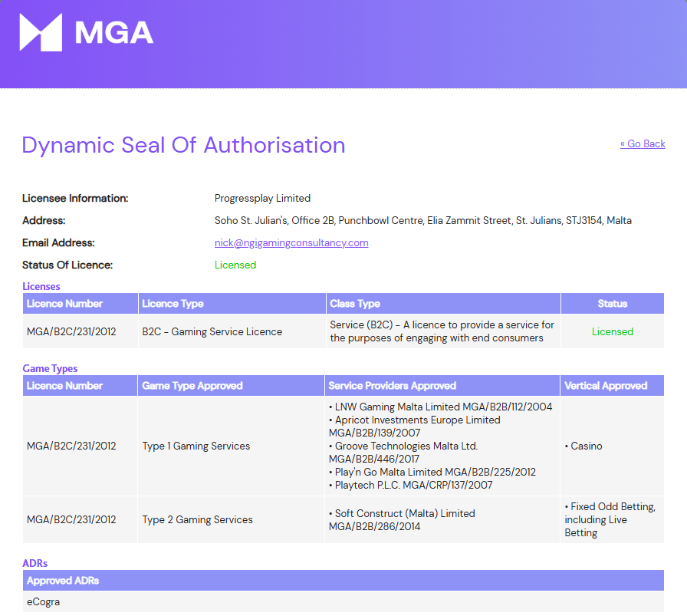Click Fixed Odd Betting vertical entry

click(610, 519)
